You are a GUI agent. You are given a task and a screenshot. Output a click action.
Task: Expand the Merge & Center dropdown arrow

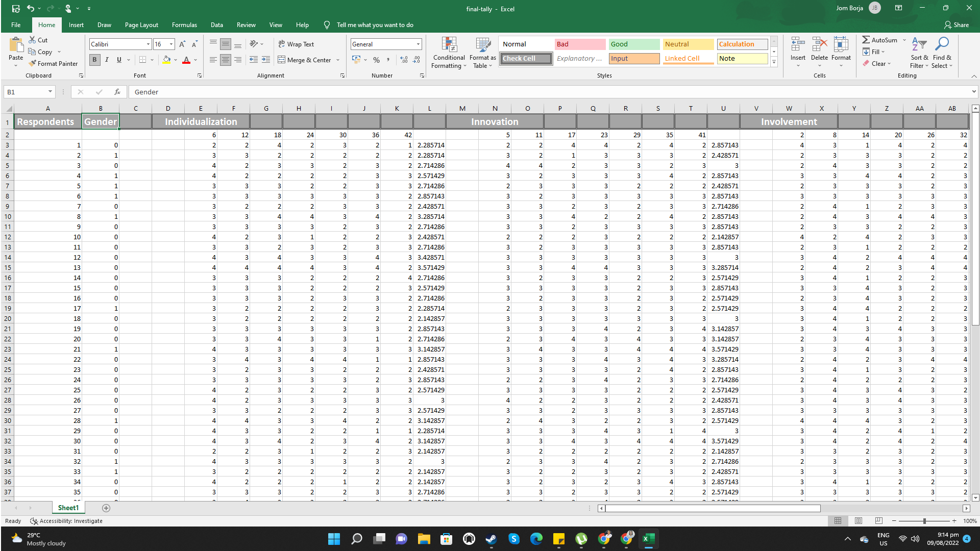pyautogui.click(x=338, y=60)
